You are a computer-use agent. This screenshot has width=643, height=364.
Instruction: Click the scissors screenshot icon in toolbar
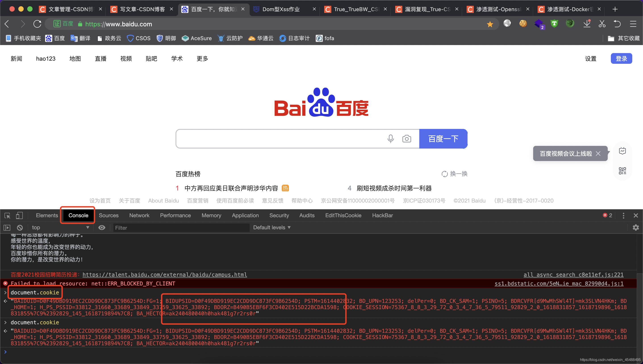(x=602, y=24)
